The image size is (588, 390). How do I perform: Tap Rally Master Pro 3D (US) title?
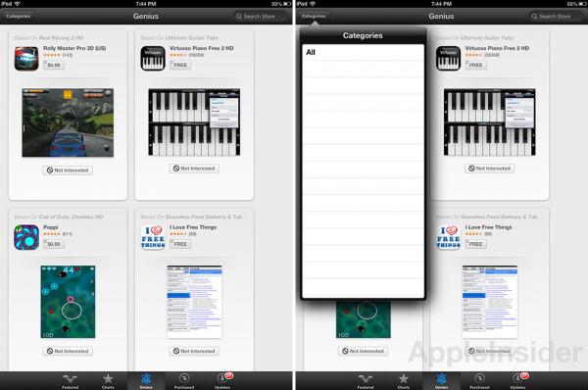(x=74, y=48)
